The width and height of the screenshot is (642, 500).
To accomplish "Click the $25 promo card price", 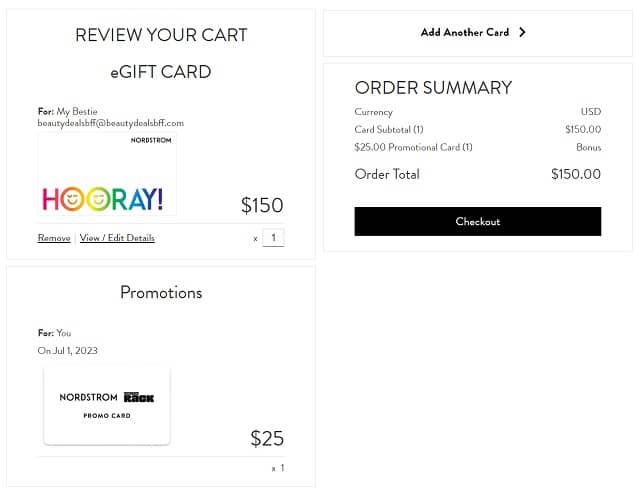I will [x=267, y=438].
